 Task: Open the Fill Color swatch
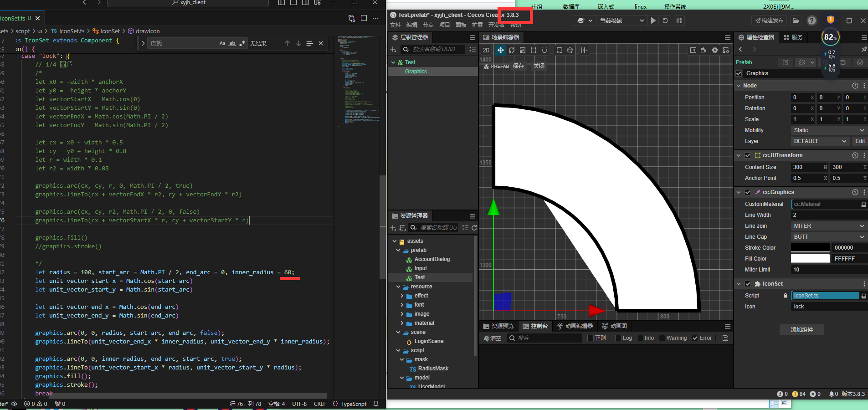coord(810,259)
